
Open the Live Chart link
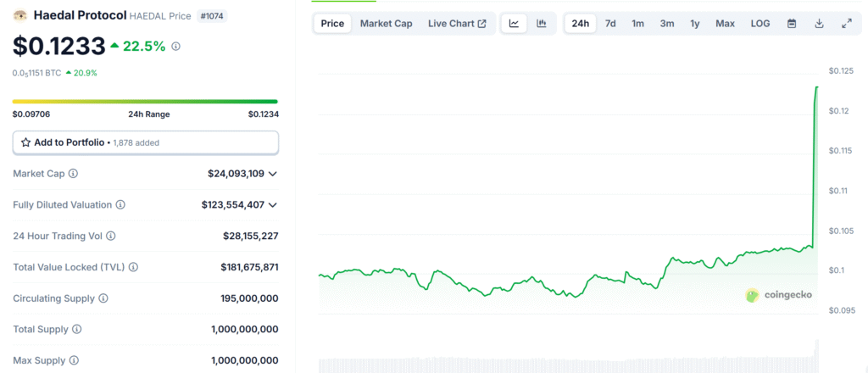tap(457, 24)
